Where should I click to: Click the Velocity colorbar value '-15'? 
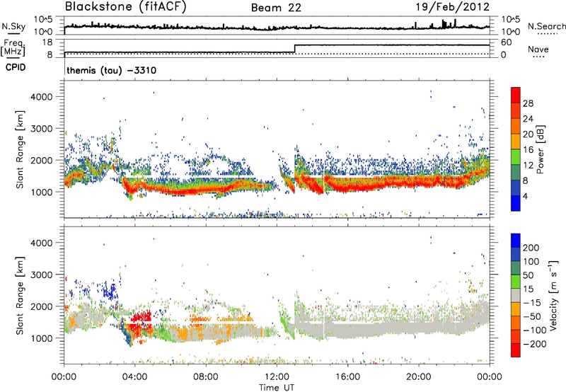532,303
